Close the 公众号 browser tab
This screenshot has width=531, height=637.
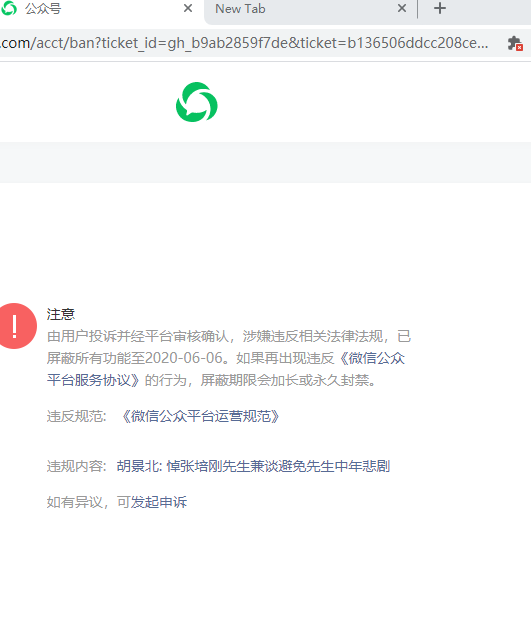[x=188, y=8]
